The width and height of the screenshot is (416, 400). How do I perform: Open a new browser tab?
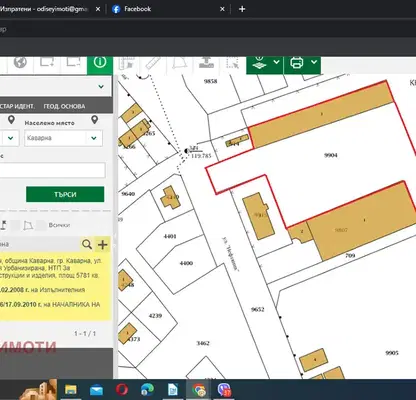(x=242, y=9)
